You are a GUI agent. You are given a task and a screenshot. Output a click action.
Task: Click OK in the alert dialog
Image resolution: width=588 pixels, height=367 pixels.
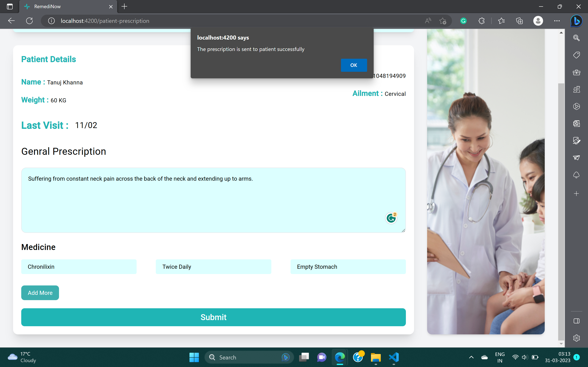click(354, 65)
